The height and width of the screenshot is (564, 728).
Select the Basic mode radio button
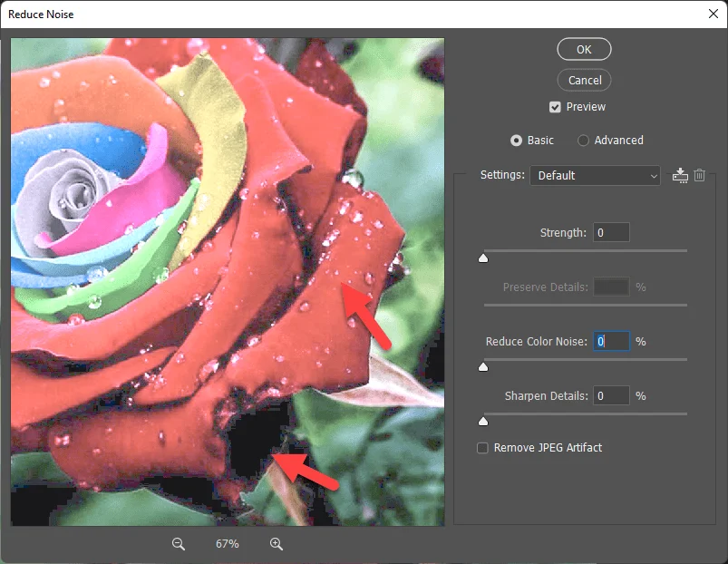click(x=516, y=141)
